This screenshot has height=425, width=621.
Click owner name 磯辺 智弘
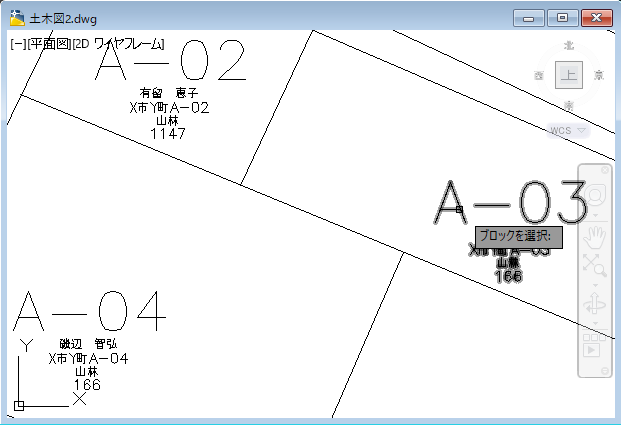88,344
